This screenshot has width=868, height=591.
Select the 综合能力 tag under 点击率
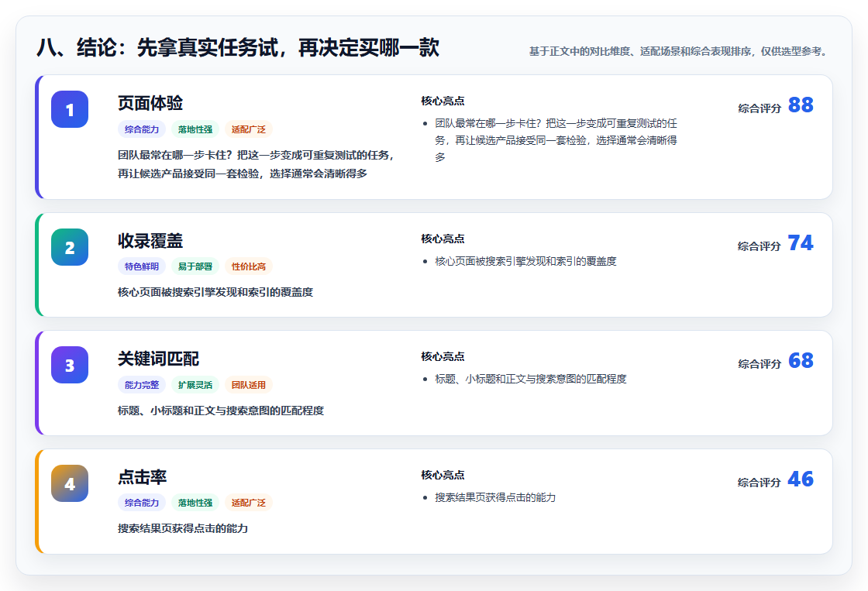pyautogui.click(x=142, y=503)
